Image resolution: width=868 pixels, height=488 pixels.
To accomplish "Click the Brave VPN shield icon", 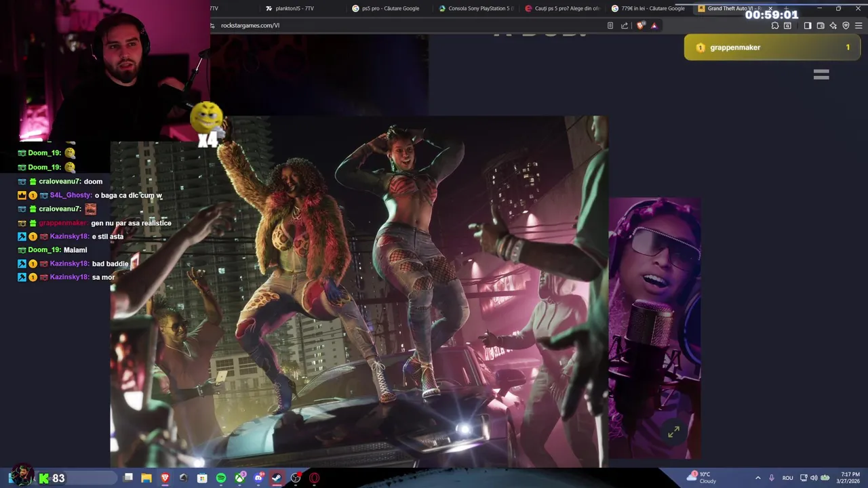I will pos(846,26).
